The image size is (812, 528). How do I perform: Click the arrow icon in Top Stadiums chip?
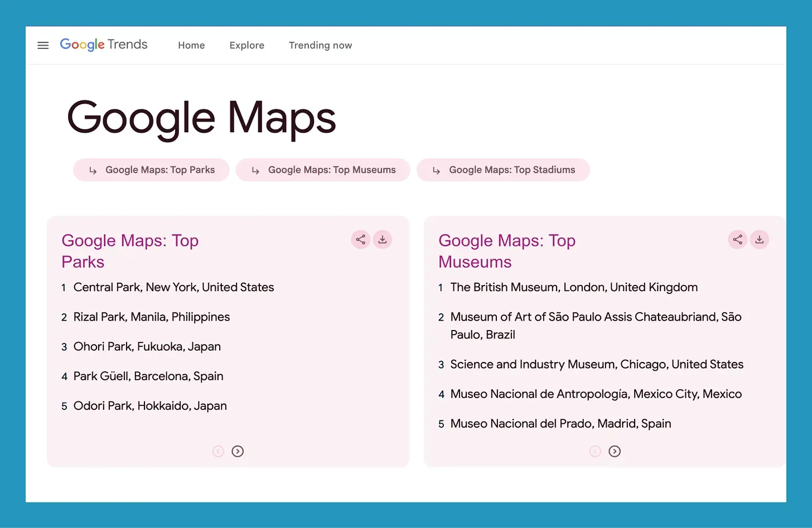coord(436,170)
